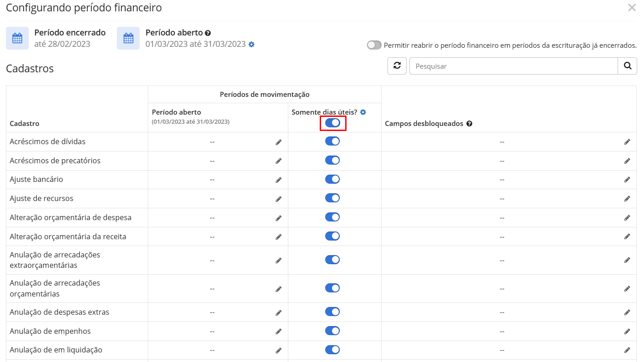644x362 pixels.
Task: Edit period for Ajuste bancário
Action: coord(278,180)
